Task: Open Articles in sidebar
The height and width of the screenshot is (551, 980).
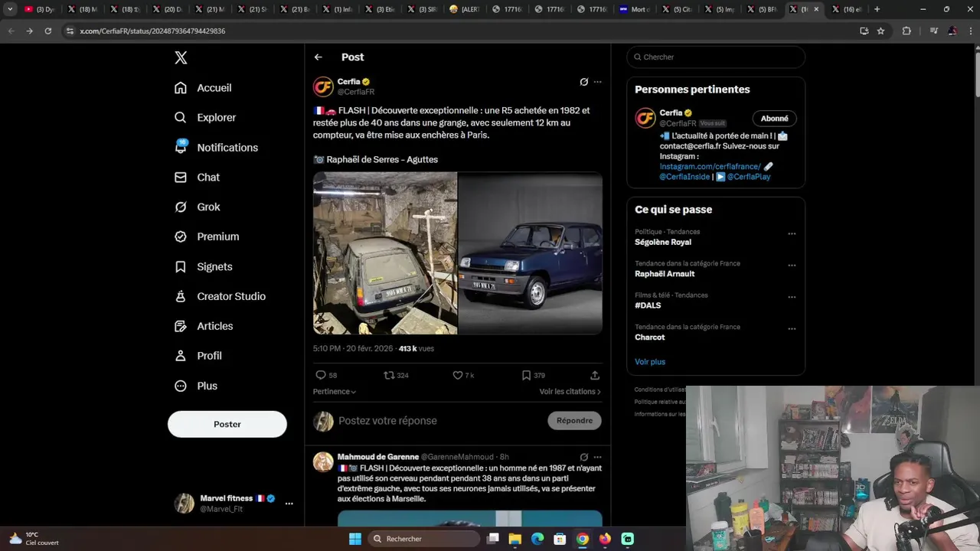Action: [x=204, y=327]
